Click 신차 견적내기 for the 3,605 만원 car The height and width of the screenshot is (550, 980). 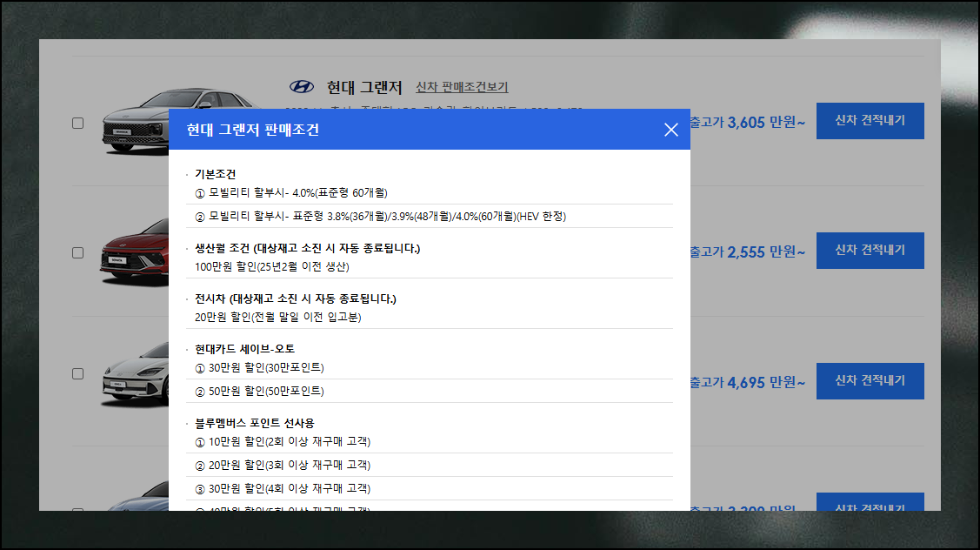(870, 120)
